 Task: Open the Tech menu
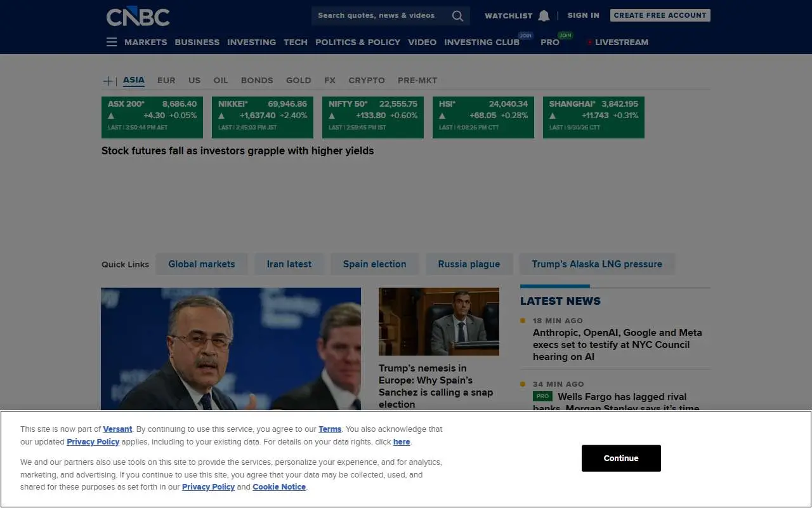click(296, 42)
